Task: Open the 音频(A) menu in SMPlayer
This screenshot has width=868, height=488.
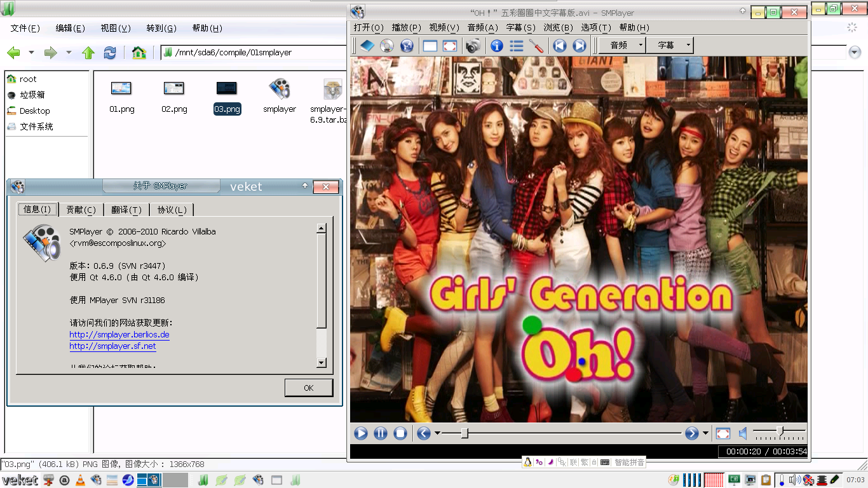Action: [x=482, y=27]
